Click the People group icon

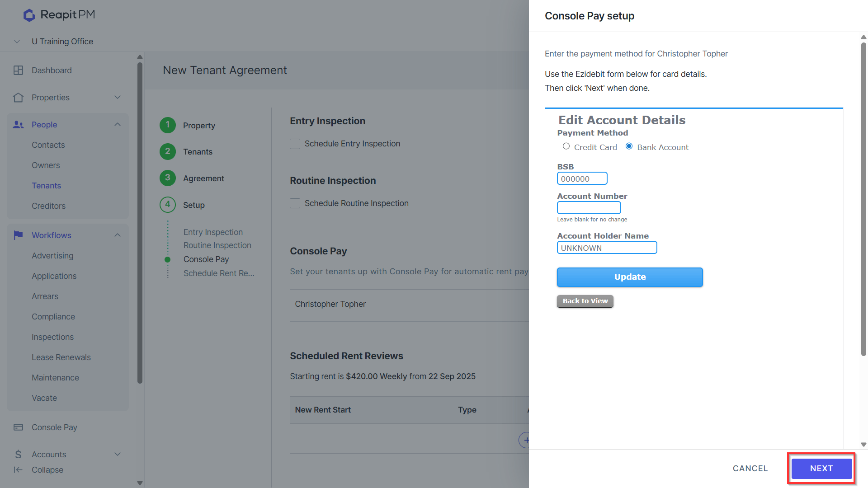point(19,125)
